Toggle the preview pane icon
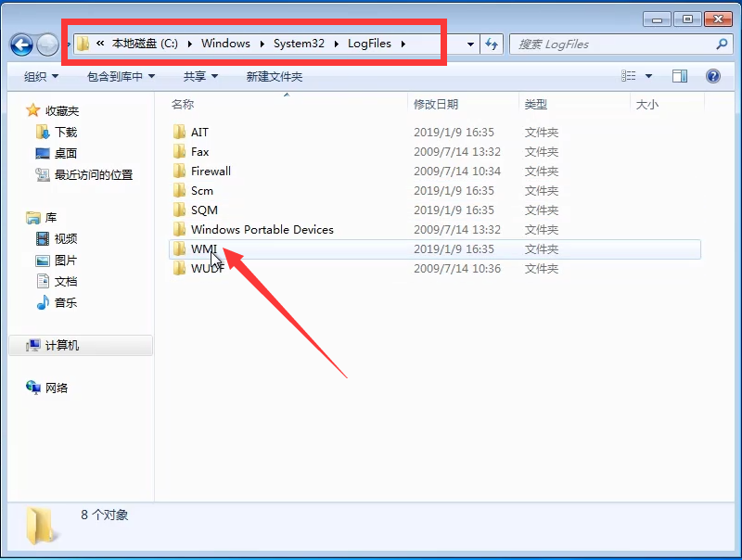The width and height of the screenshot is (742, 560). click(x=680, y=76)
